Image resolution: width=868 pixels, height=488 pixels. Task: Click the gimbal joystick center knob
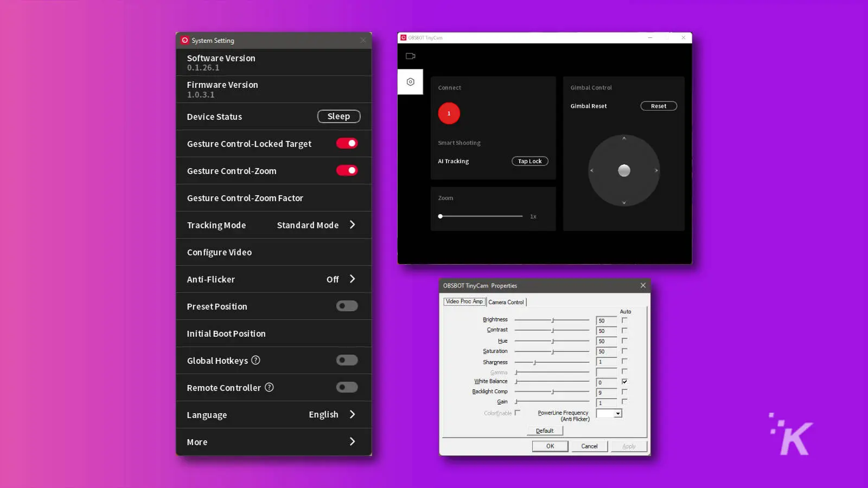tap(624, 170)
